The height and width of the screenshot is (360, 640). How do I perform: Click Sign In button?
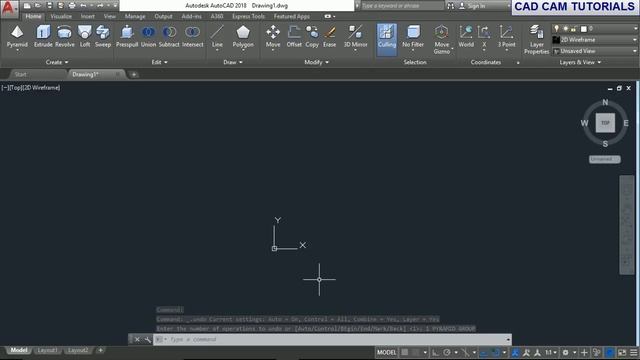coord(473,6)
